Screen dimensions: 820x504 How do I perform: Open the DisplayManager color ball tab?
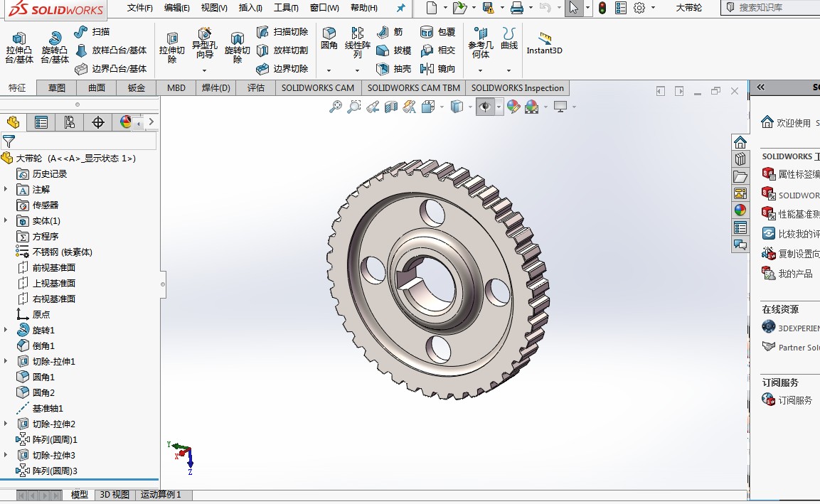click(x=125, y=122)
